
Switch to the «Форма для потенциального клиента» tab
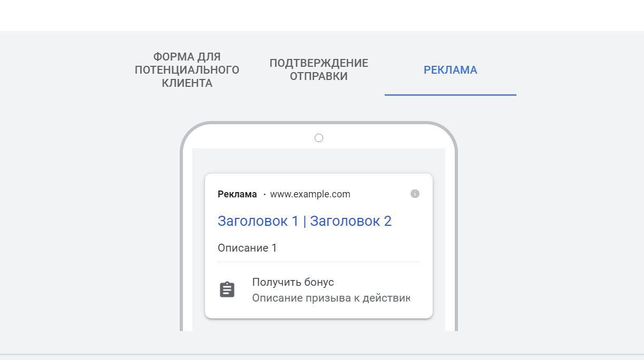pos(187,70)
